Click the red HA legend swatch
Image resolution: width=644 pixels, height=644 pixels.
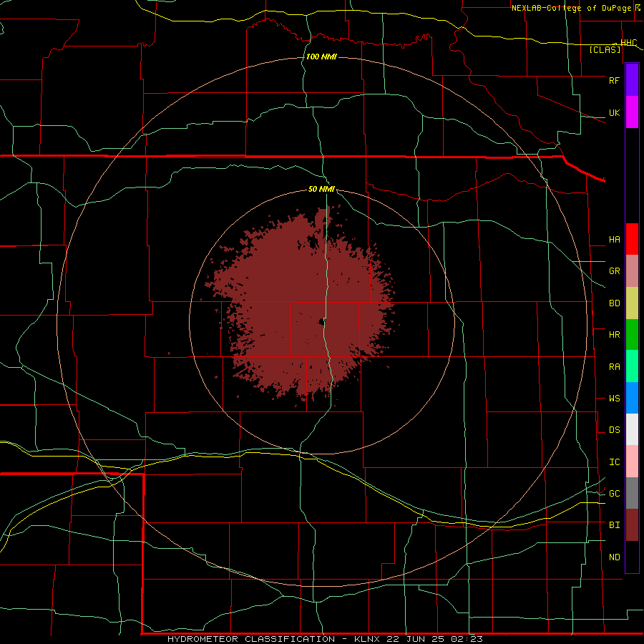tap(632, 239)
